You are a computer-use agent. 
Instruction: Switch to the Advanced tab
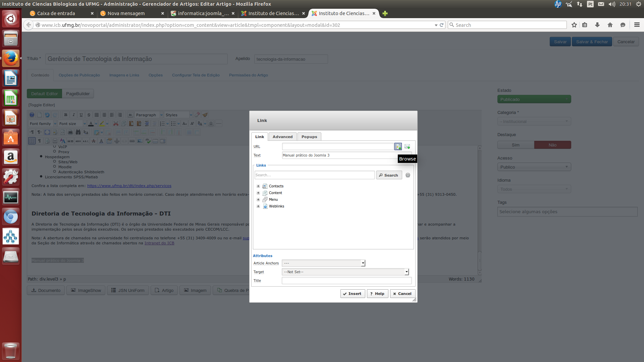pyautogui.click(x=282, y=137)
